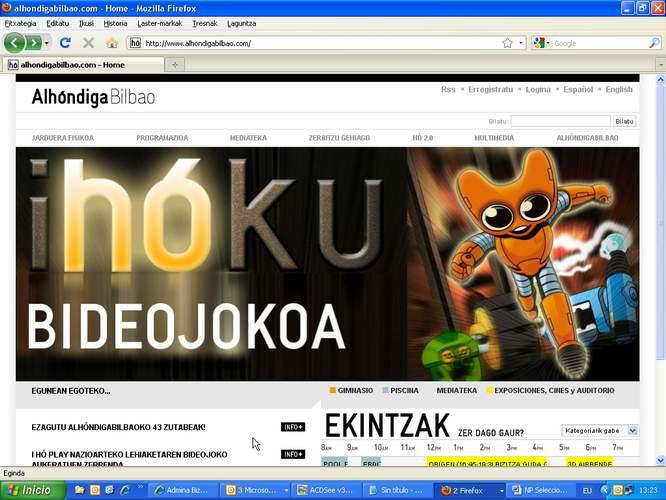
Task: Bookmark this page with the star icon
Action: pyautogui.click(x=507, y=43)
